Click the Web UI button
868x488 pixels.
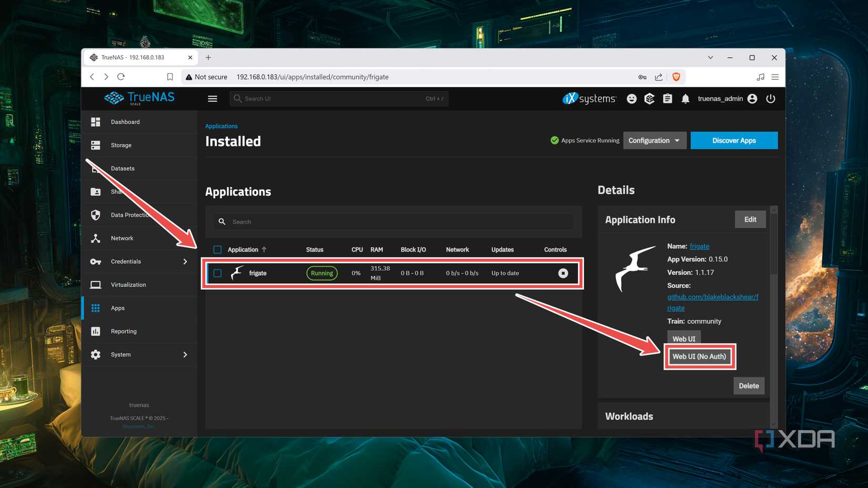(x=683, y=338)
